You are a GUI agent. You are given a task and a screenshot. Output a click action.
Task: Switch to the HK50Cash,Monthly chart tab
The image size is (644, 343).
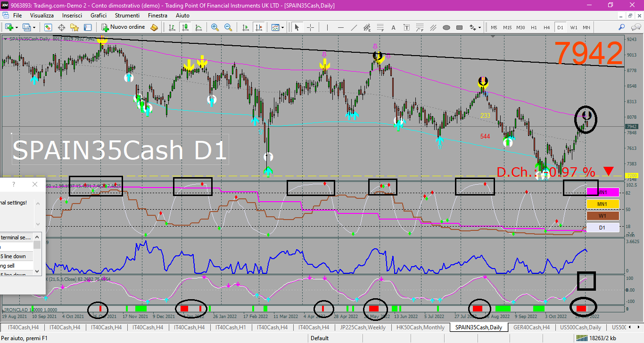[421, 327]
